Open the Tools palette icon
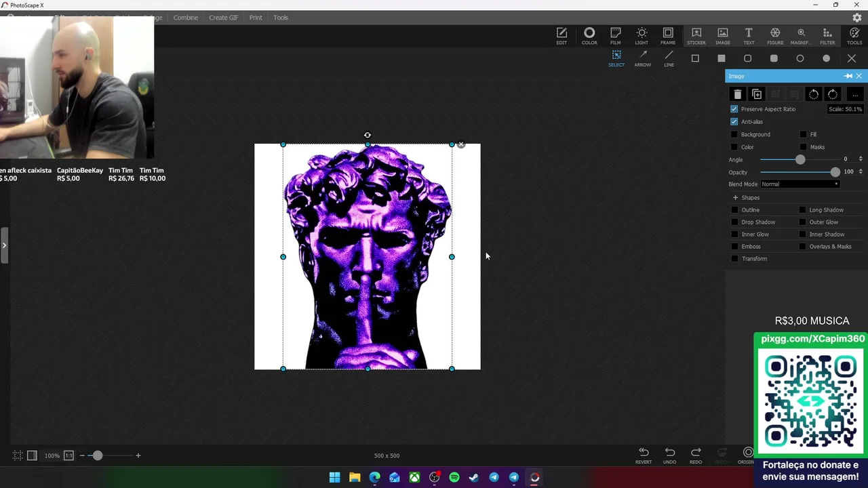868x488 pixels. 854,36
